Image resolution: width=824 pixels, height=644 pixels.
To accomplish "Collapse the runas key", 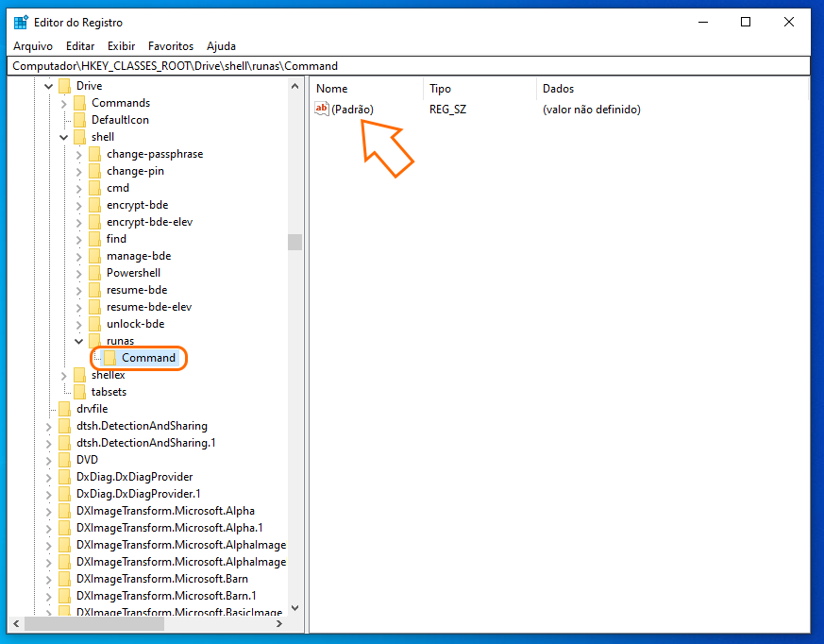I will tap(79, 341).
